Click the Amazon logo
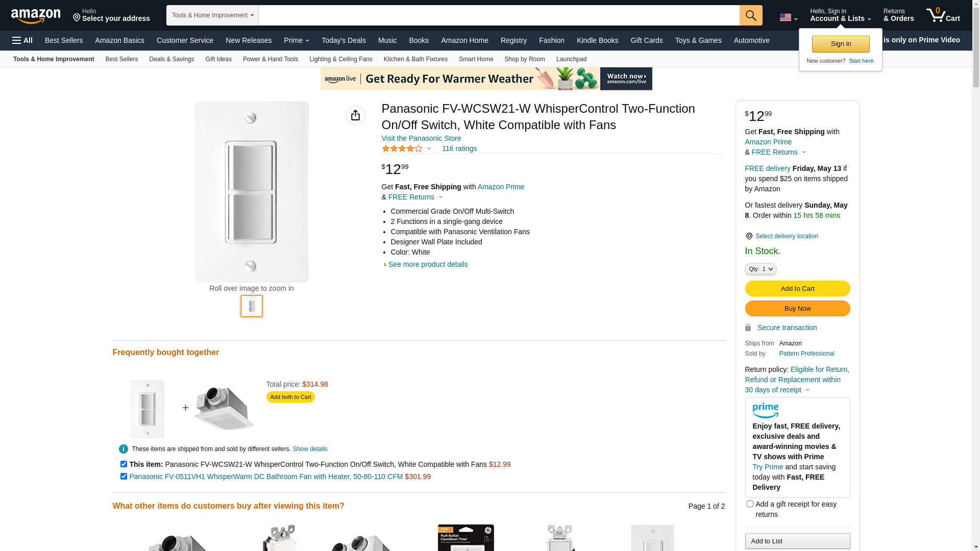980x551 pixels. [x=36, y=16]
